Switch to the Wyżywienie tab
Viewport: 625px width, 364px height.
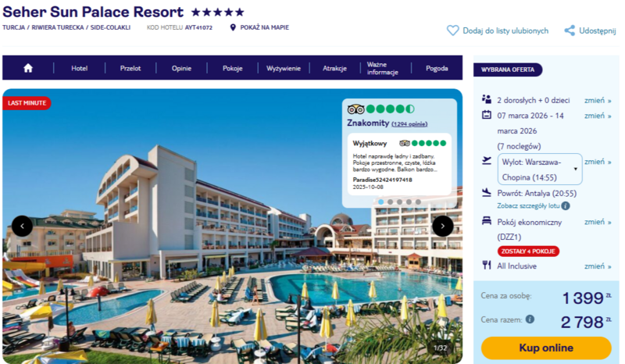coord(284,68)
